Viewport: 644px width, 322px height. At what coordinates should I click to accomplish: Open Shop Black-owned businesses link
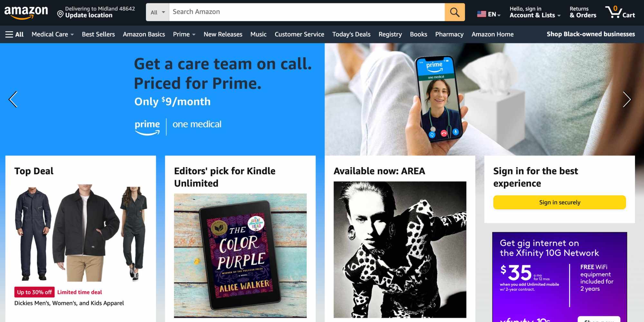pyautogui.click(x=591, y=34)
